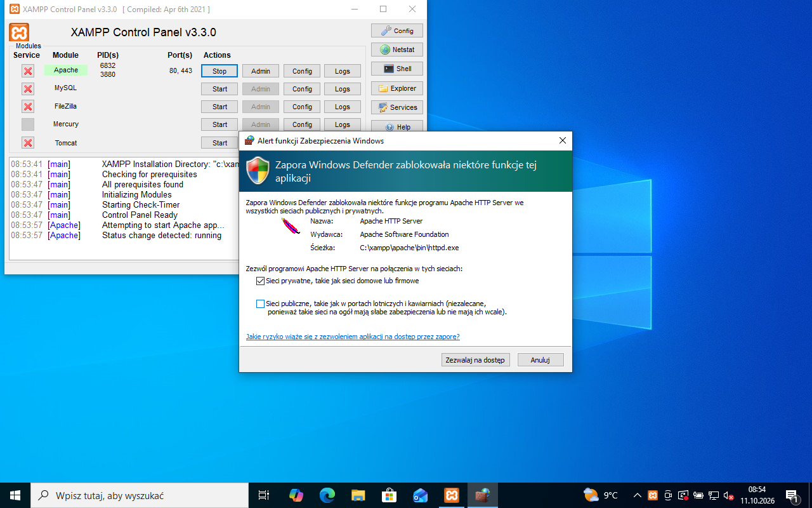Open Apache Admin
This screenshot has height=508, width=812.
pyautogui.click(x=261, y=71)
